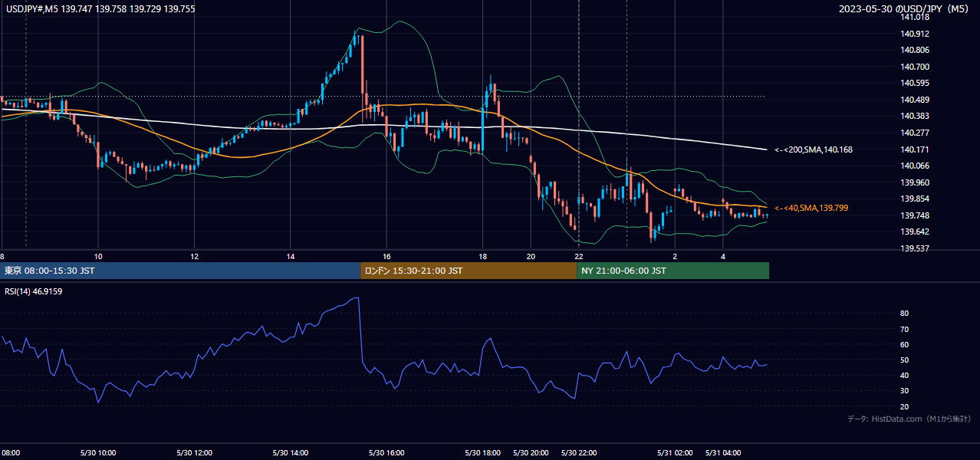
Task: Click the RSI scale 80 level
Action: coord(905,314)
